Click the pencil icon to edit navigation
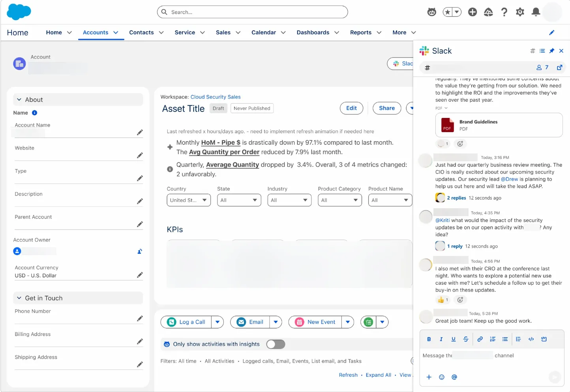Screen dimensions: 570x392 point(552,32)
